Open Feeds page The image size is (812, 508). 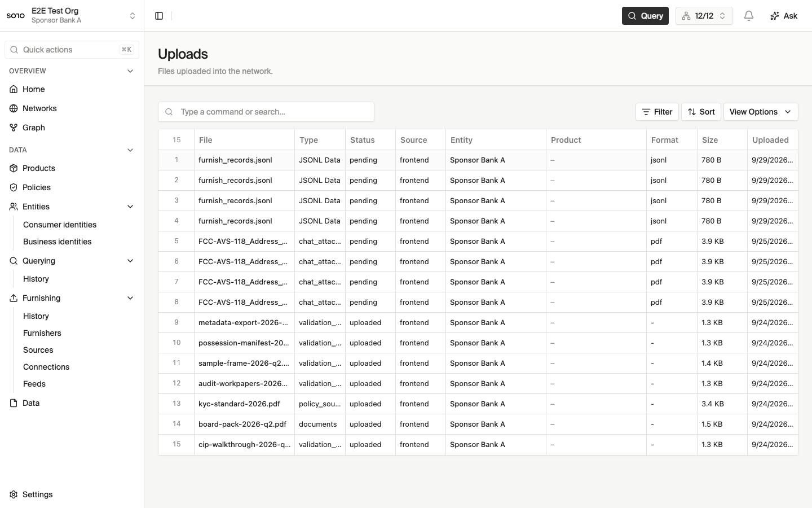(x=34, y=384)
